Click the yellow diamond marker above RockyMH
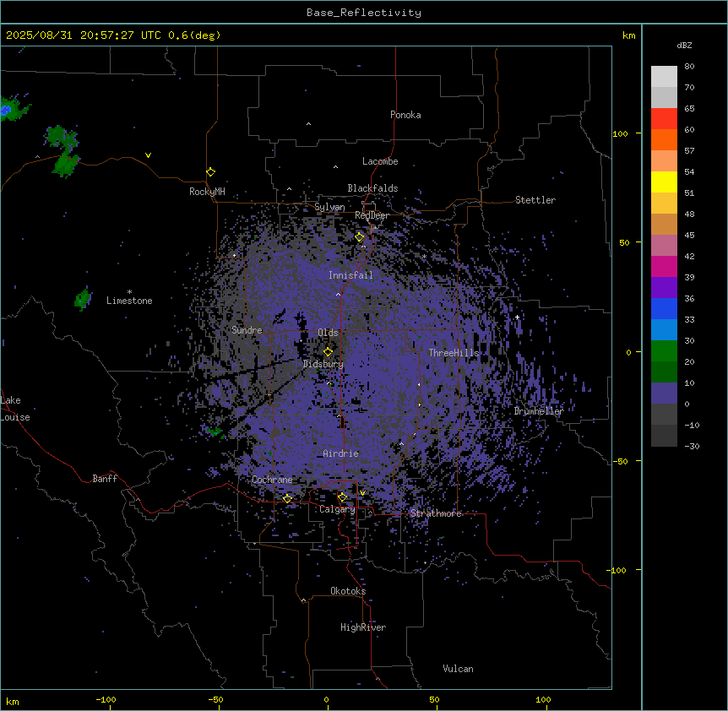Screen dimensions: 728x711 [211, 172]
